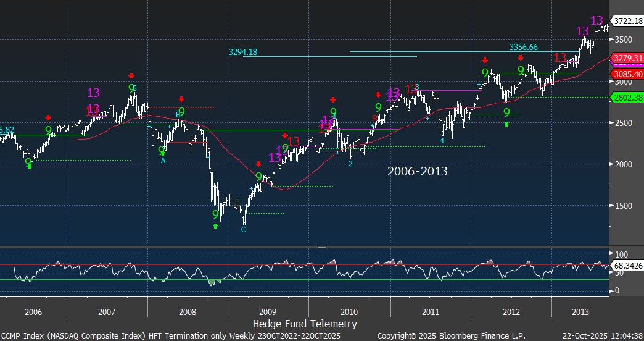This screenshot has width=644, height=341.
Task: Click the cyan wave A label in 2008
Action: point(163,161)
